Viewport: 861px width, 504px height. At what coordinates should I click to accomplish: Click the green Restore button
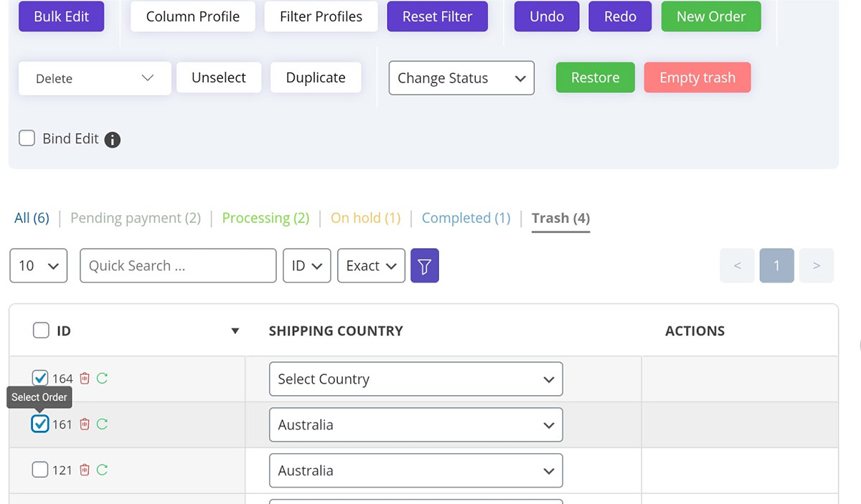pos(596,77)
